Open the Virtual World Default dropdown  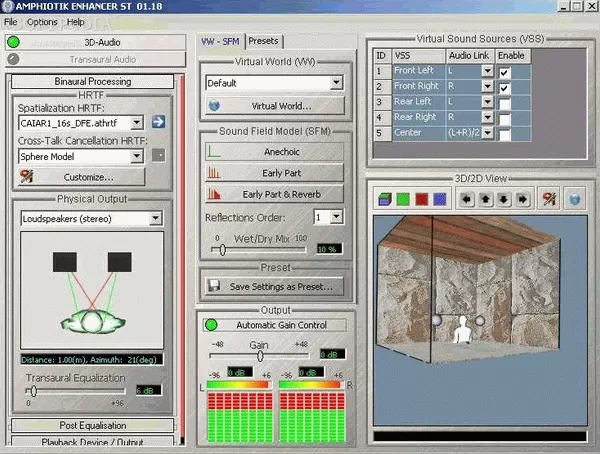coord(336,82)
